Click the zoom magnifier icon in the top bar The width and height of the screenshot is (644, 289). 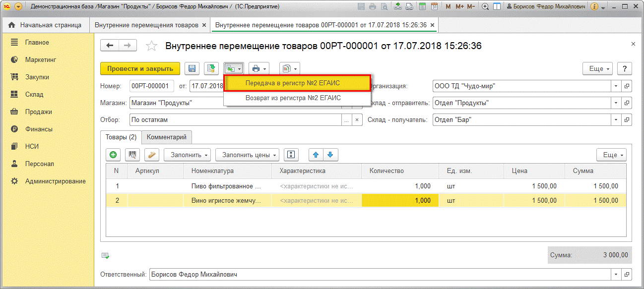pyautogui.click(x=485, y=7)
